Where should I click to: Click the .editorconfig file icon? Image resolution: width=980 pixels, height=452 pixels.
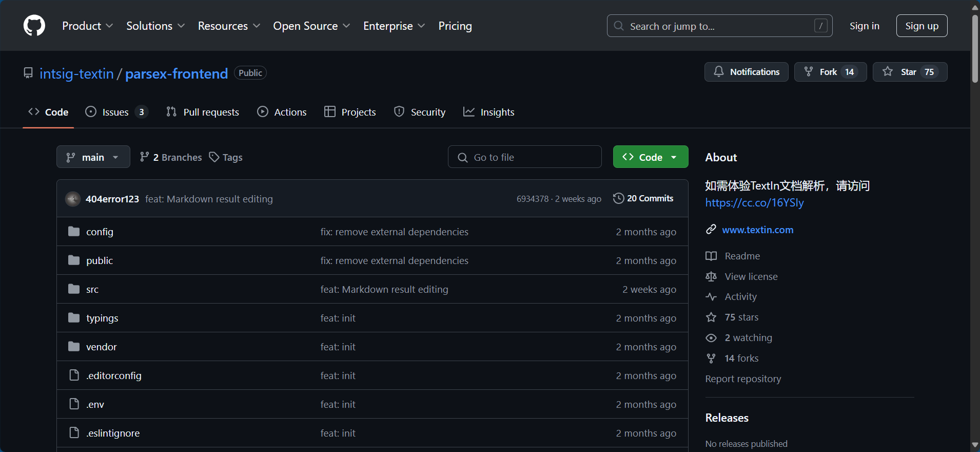pyautogui.click(x=74, y=375)
